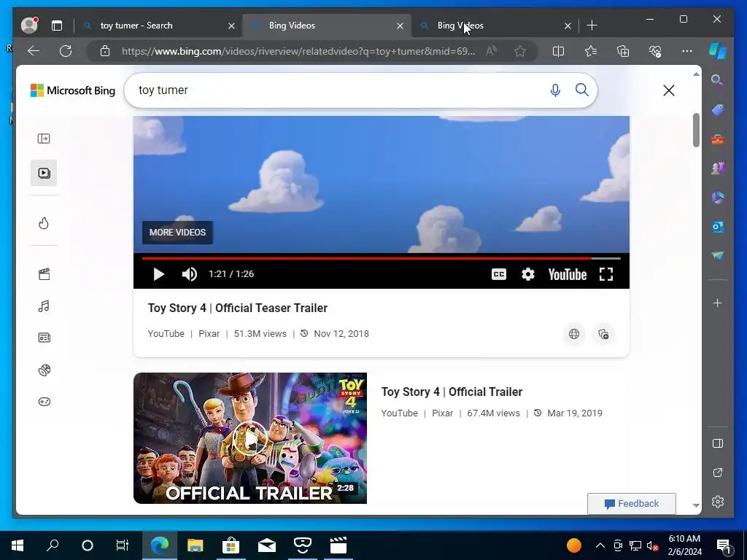Play the Toy Story 4 teaser
747x560 pixels.
(x=158, y=274)
